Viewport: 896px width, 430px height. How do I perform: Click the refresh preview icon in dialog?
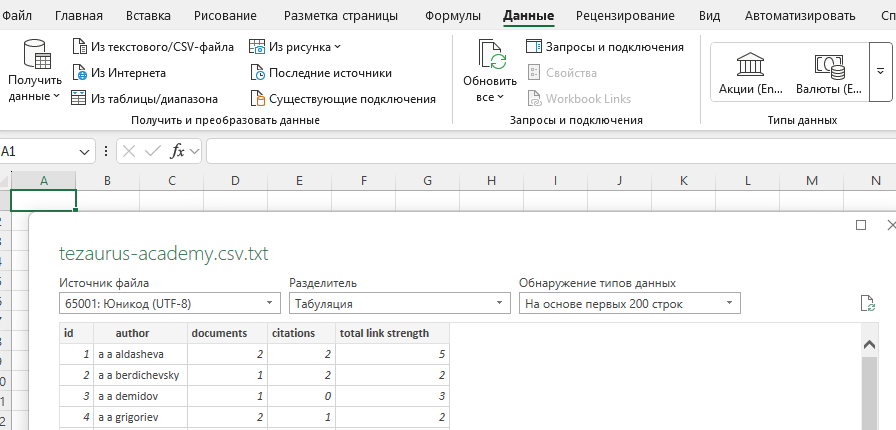[867, 303]
